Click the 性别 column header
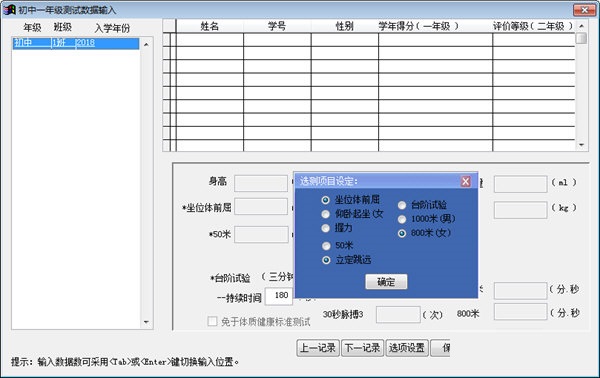 (344, 26)
